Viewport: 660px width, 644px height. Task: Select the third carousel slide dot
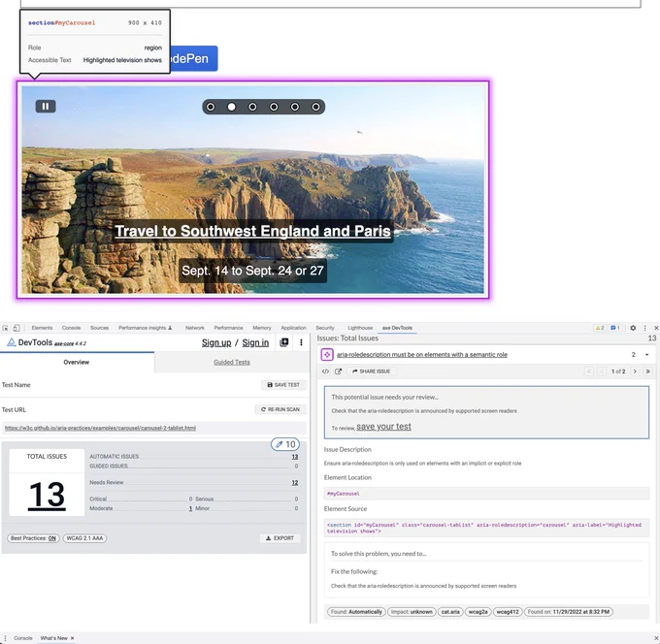[x=252, y=107]
